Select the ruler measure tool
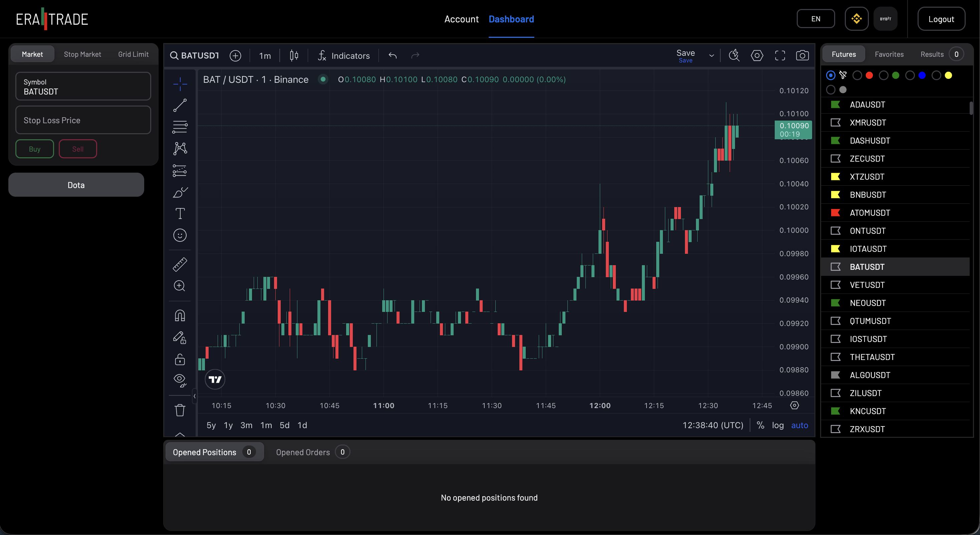 tap(180, 264)
